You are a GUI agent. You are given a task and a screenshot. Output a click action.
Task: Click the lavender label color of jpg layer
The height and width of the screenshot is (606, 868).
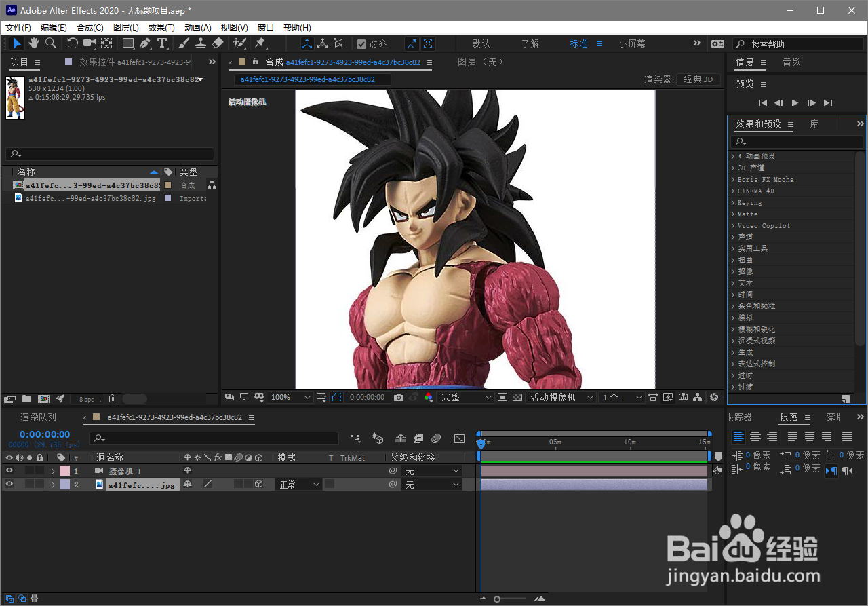tap(64, 484)
